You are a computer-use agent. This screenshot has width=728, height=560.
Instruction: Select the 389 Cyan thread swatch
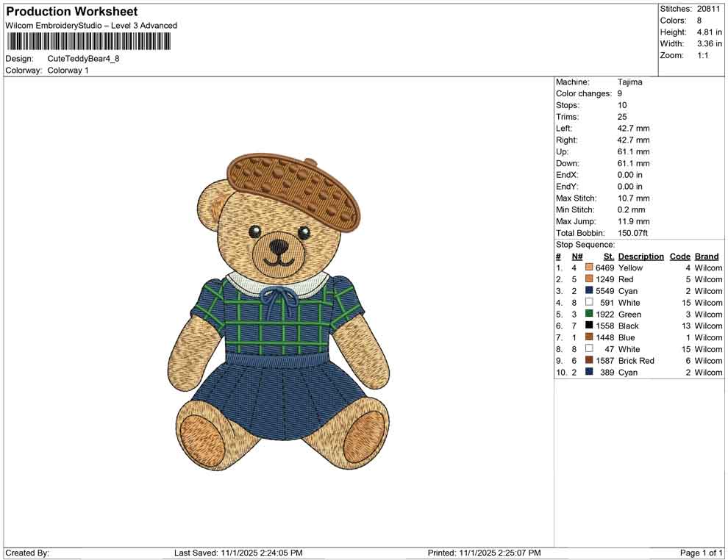[588, 373]
